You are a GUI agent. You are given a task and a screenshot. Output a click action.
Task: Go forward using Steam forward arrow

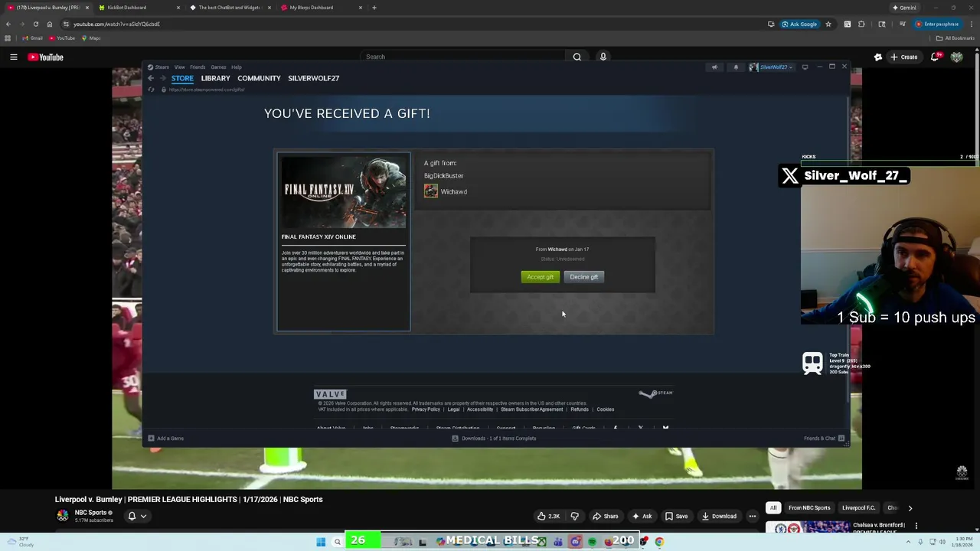click(x=162, y=78)
